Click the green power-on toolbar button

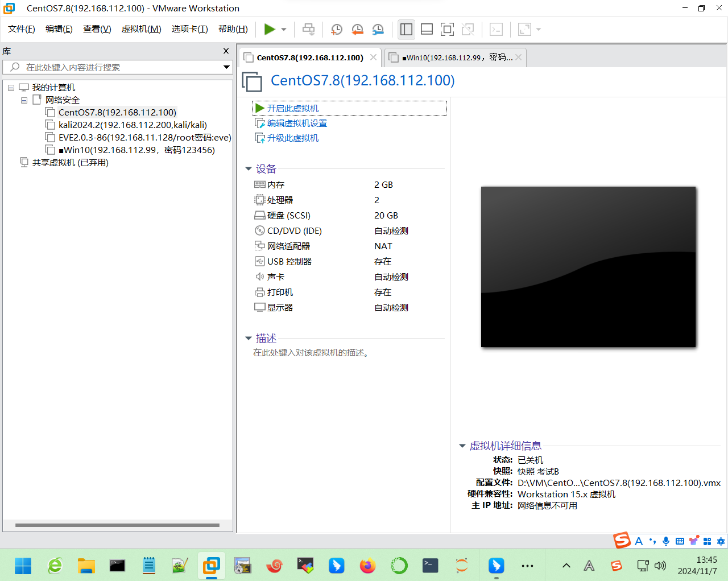click(270, 30)
